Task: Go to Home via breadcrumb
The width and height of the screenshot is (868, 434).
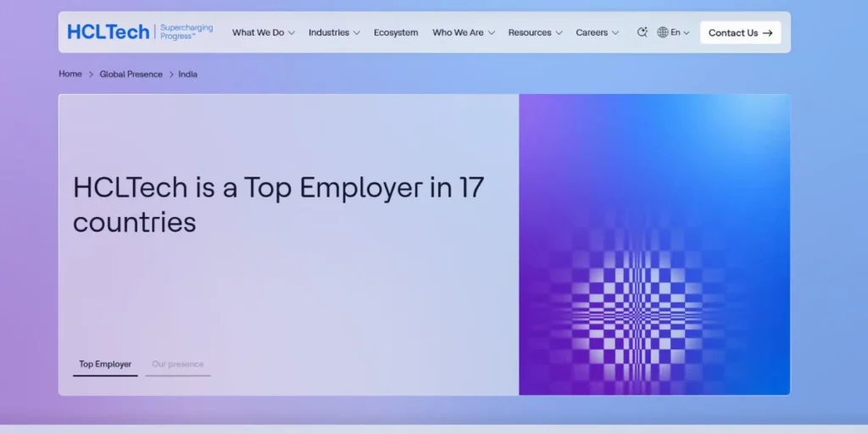Action: pyautogui.click(x=70, y=74)
